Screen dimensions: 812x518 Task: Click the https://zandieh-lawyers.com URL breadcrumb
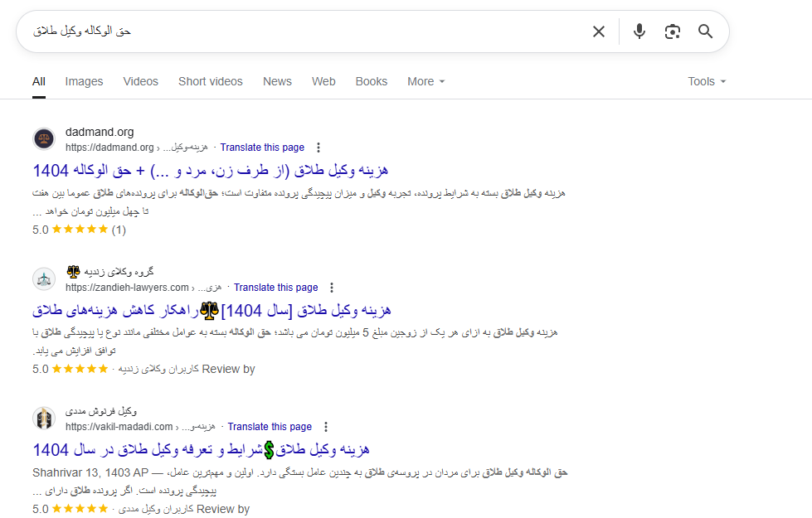click(x=143, y=288)
